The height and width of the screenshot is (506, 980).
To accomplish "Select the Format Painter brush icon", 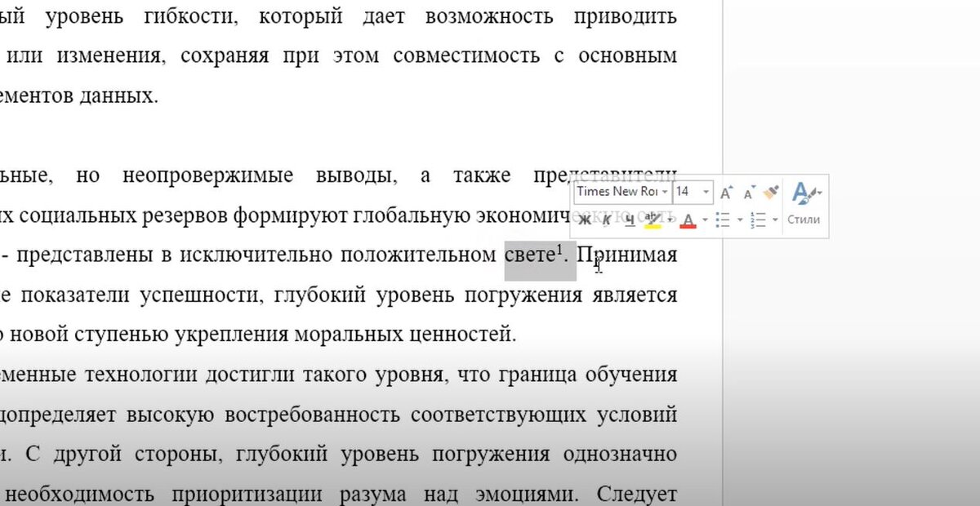I will coord(770,193).
